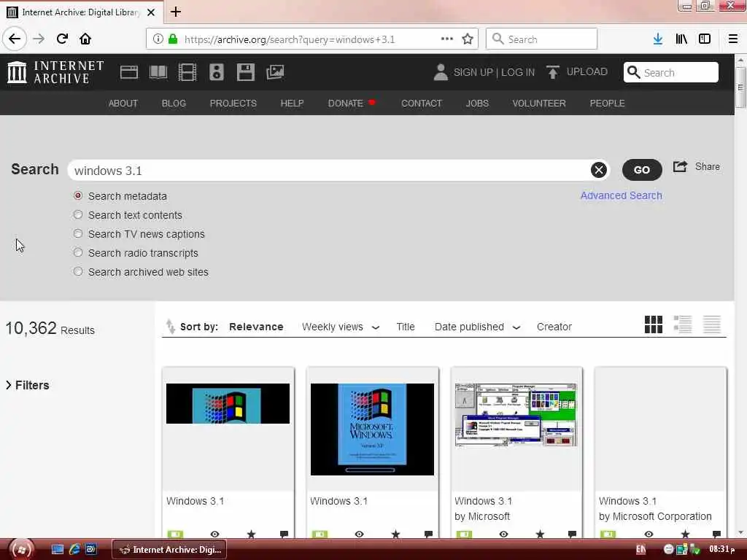747x560 pixels.
Task: Click the Internet Archive logo
Action: point(55,72)
